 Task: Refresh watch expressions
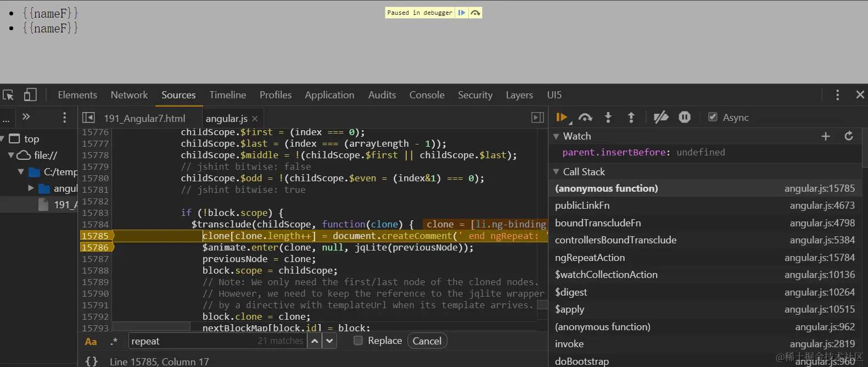coord(849,136)
